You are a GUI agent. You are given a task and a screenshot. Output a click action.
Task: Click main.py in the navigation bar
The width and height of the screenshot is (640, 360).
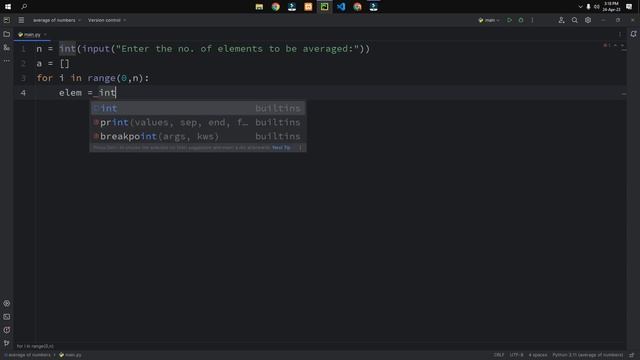click(71, 355)
